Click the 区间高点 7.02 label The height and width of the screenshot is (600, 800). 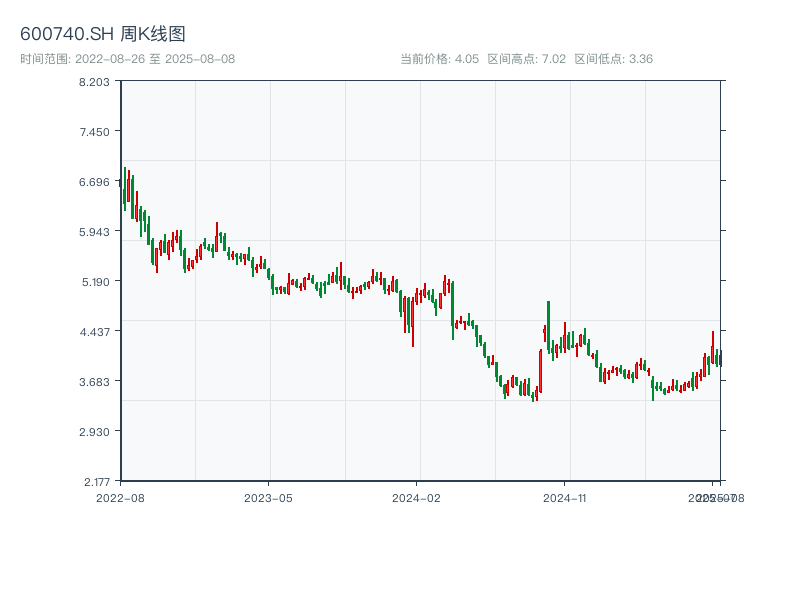click(526, 59)
